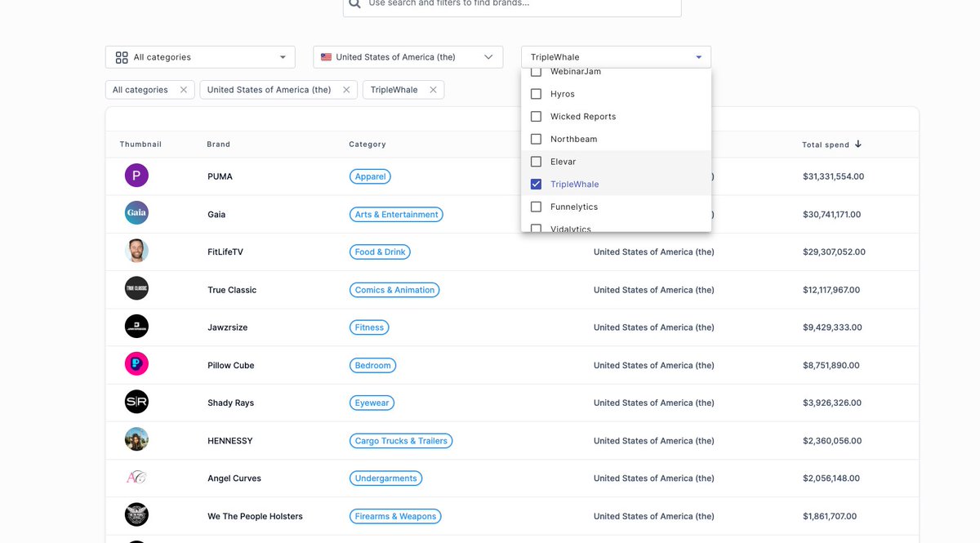The image size is (980, 543).
Task: Open the Angel Curves brand thumbnail
Action: pos(136,477)
